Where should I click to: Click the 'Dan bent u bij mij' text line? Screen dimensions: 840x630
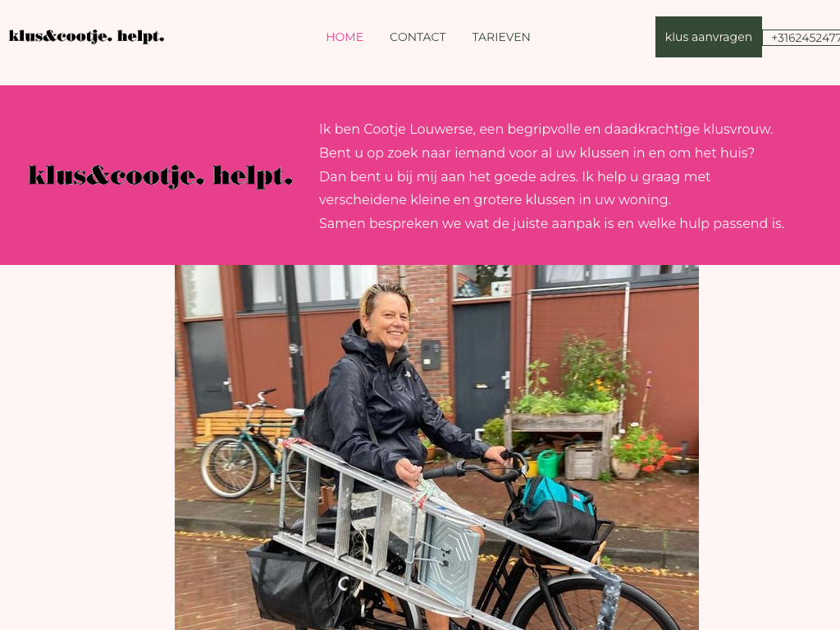coord(515,176)
